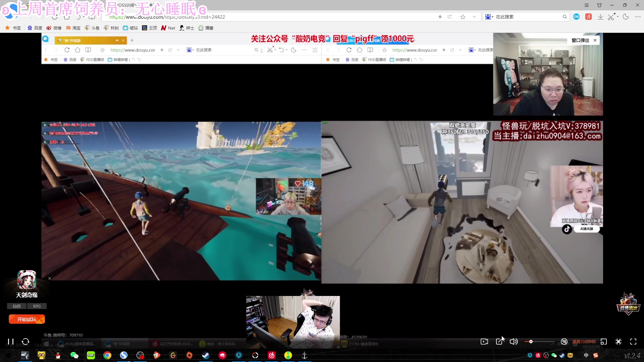Click the lightning speed mode icon
The image size is (644, 362).
coord(440,17)
